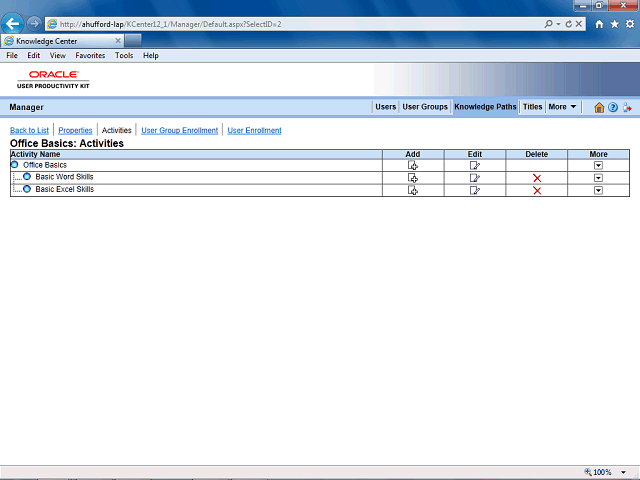Select the Office Basics circle icon
The height and width of the screenshot is (480, 640).
(x=15, y=165)
